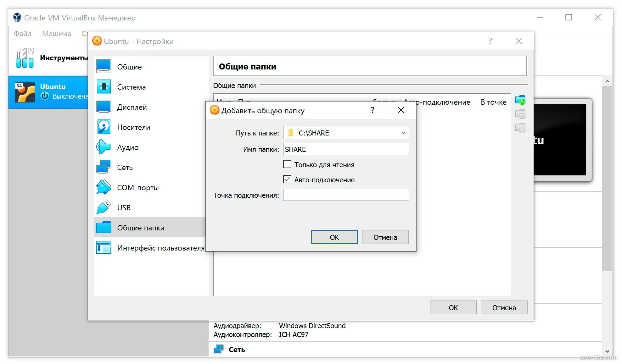Select the Аудио settings icon
Viewport: 622px width, 364px height.
click(x=104, y=147)
